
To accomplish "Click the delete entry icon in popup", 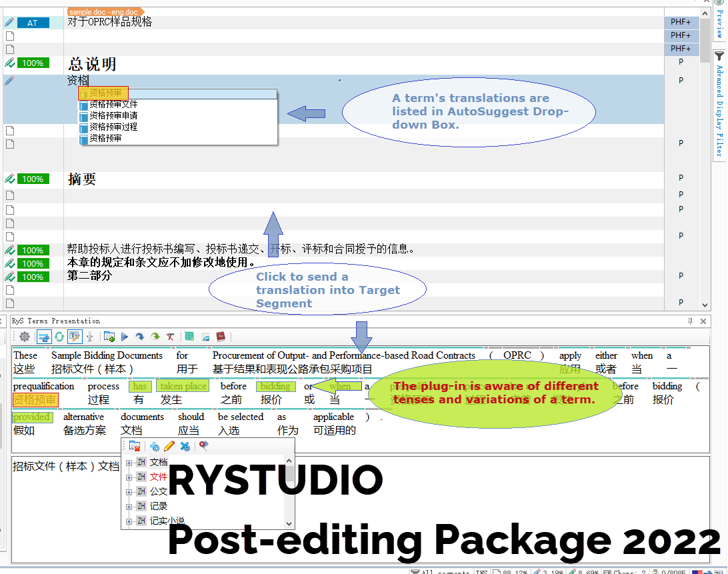I will 135,446.
